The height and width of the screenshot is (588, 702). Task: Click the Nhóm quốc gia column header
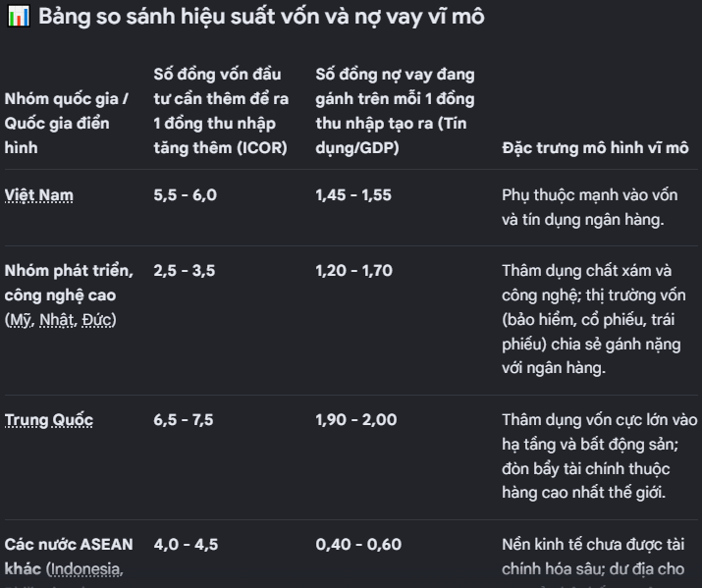tap(66, 123)
